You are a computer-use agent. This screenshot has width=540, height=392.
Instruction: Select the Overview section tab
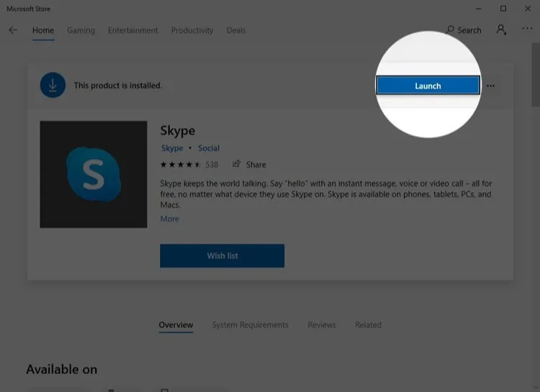176,325
